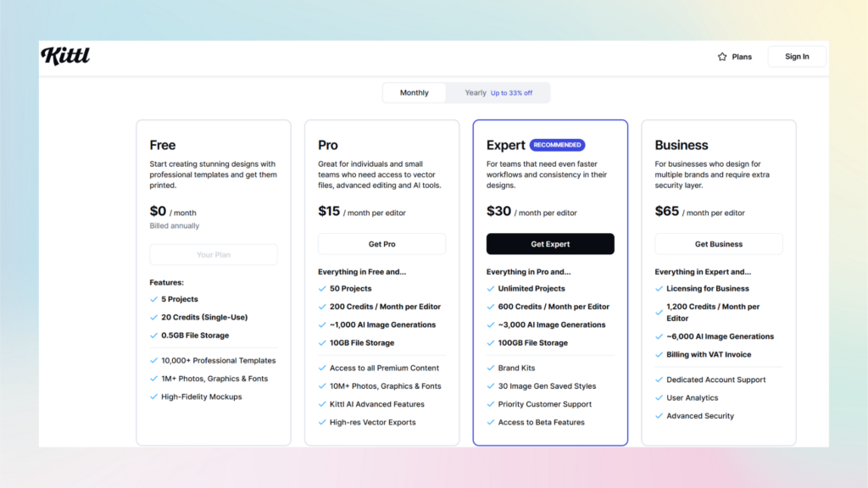Viewport: 868px width, 488px height.
Task: Click the $15 price in Pro
Action: coord(329,211)
